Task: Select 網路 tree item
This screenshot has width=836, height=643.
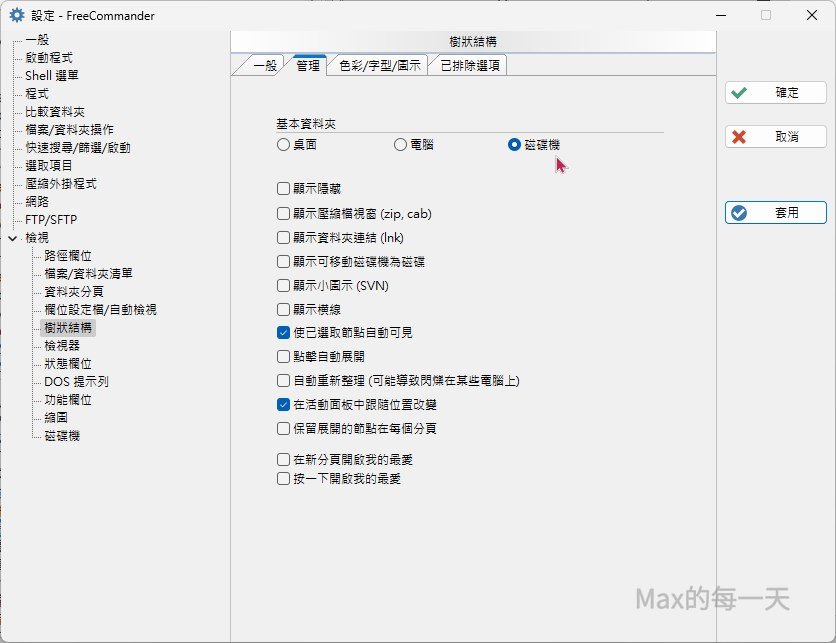Action: click(x=37, y=202)
